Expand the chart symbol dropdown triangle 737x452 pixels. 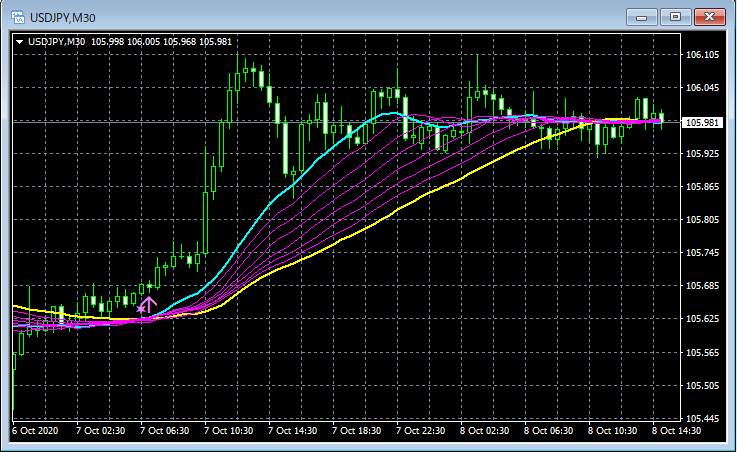pos(19,42)
